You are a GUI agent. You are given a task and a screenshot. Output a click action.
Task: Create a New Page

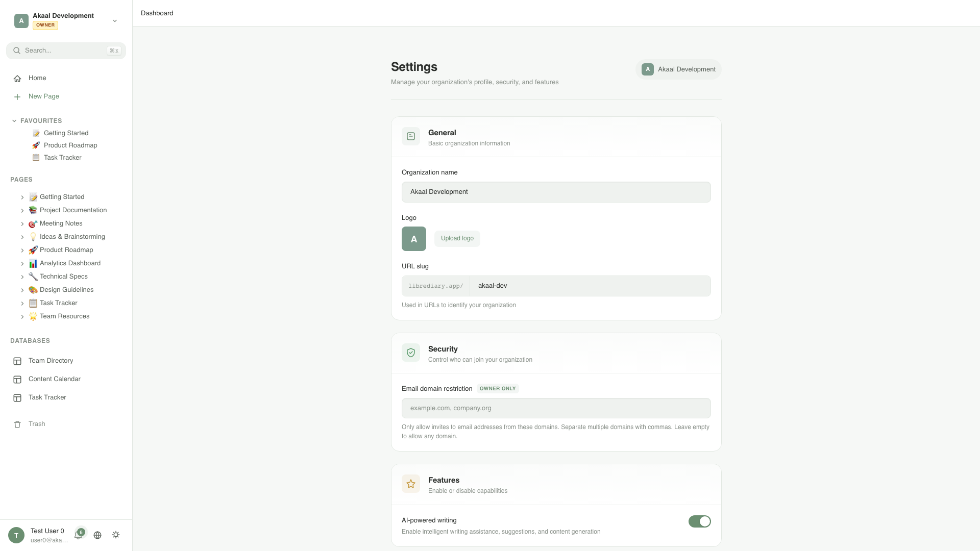[43, 96]
